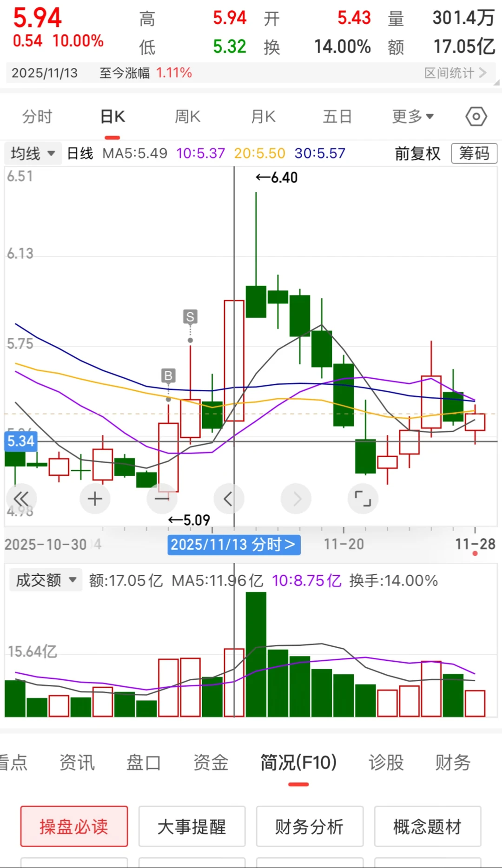
Task: Expand the 更多 dropdown
Action: [x=413, y=117]
